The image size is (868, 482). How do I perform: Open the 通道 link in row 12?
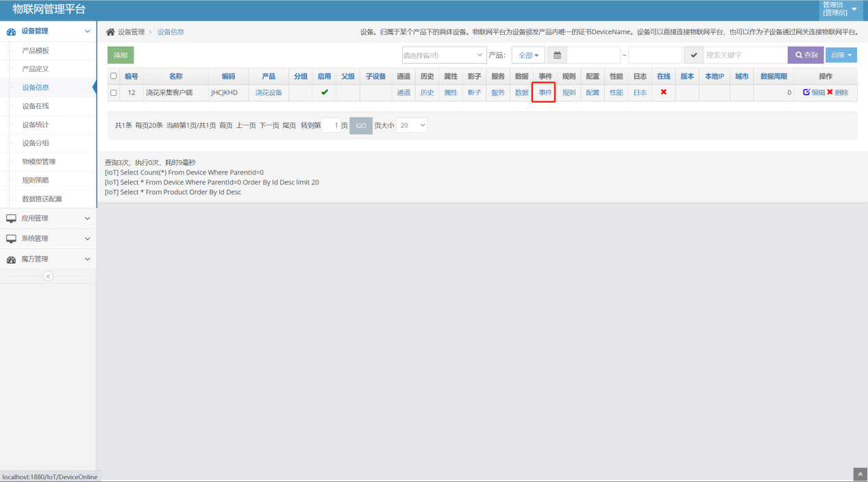(x=404, y=92)
